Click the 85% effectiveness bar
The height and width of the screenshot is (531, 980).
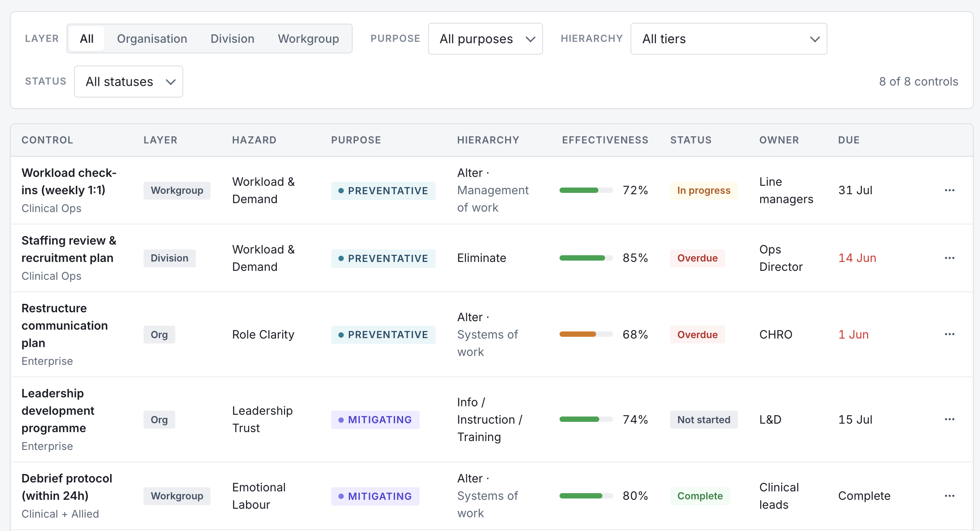586,258
